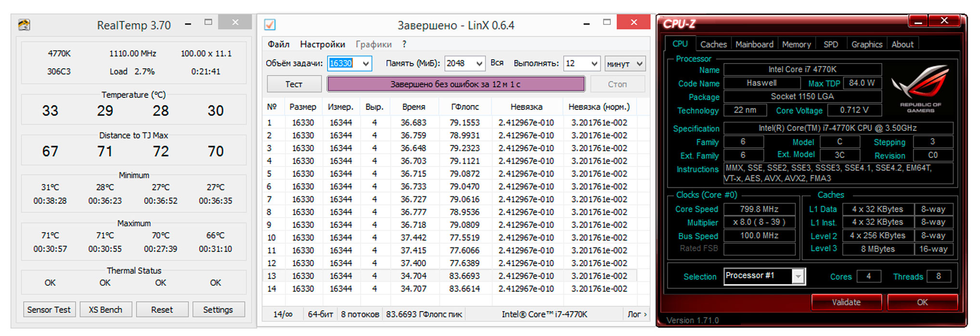The image size is (980, 336).
Task: Switch to the Memory tab in CPU-Z
Action: click(x=796, y=44)
